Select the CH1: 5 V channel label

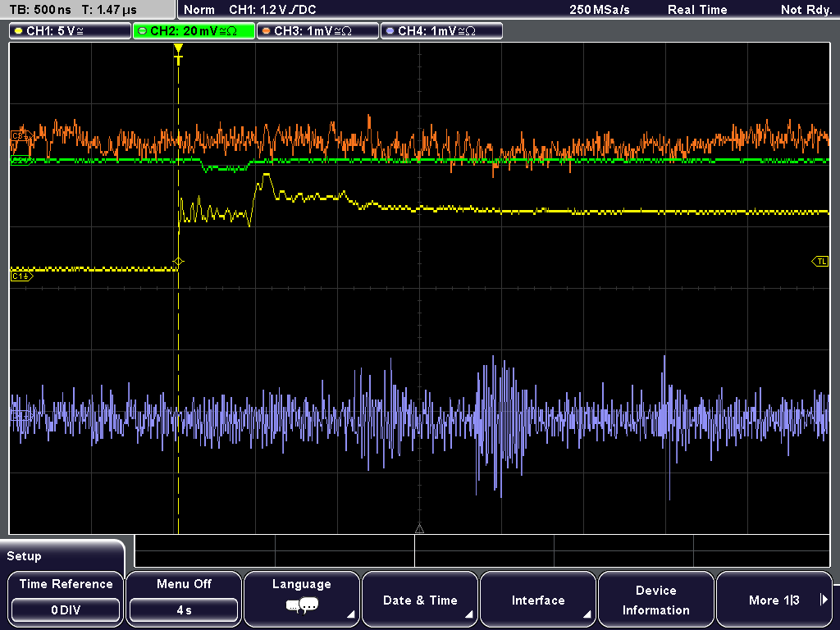tap(71, 31)
